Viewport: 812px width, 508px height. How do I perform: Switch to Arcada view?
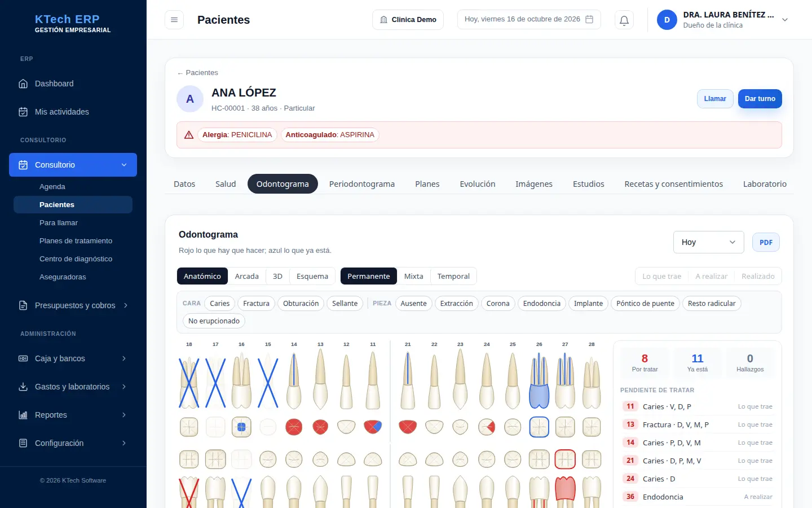[247, 276]
